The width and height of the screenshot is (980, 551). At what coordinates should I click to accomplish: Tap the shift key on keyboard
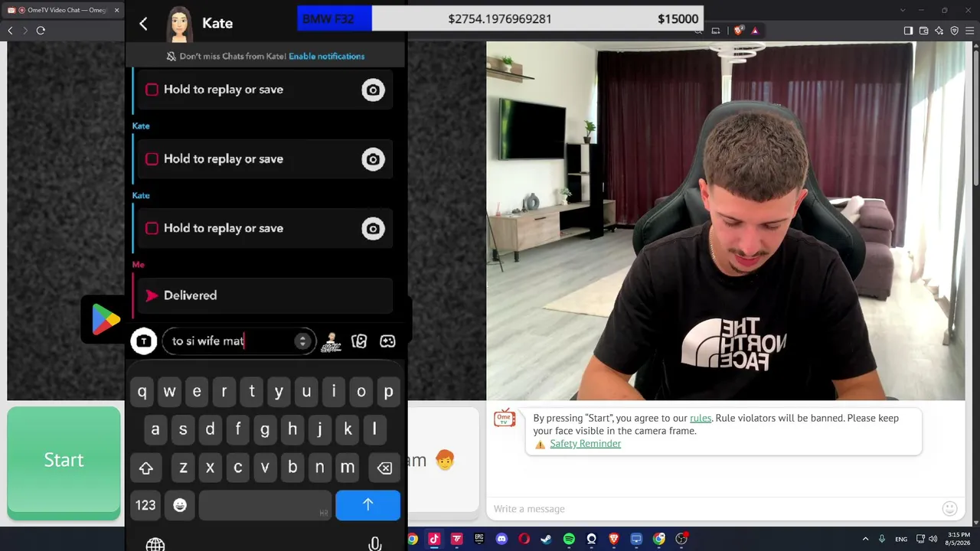(146, 468)
